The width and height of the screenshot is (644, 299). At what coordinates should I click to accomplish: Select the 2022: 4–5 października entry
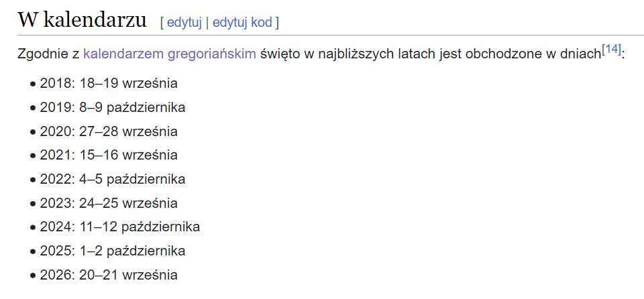coord(113,179)
